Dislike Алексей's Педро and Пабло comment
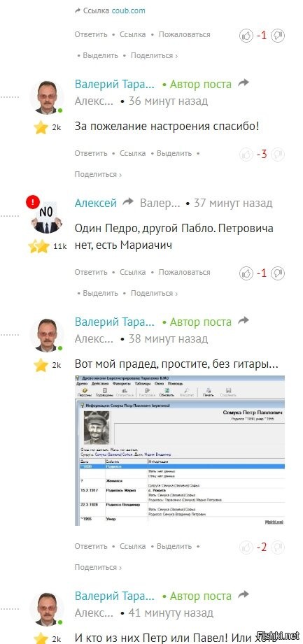 pos(279,273)
